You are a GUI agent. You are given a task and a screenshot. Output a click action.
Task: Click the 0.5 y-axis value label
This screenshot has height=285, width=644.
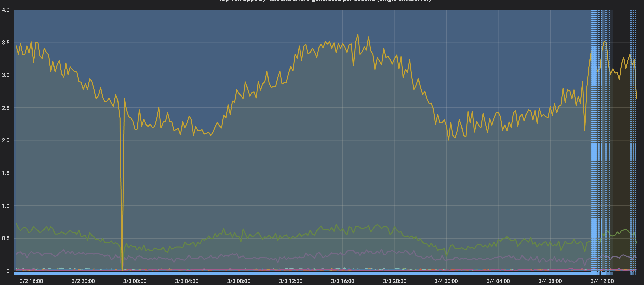[6, 238]
